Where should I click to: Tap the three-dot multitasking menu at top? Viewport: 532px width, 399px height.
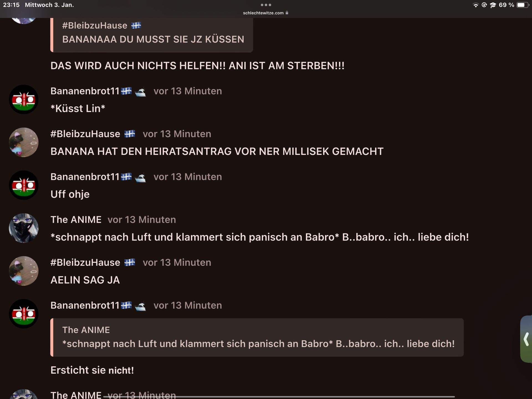click(x=266, y=5)
